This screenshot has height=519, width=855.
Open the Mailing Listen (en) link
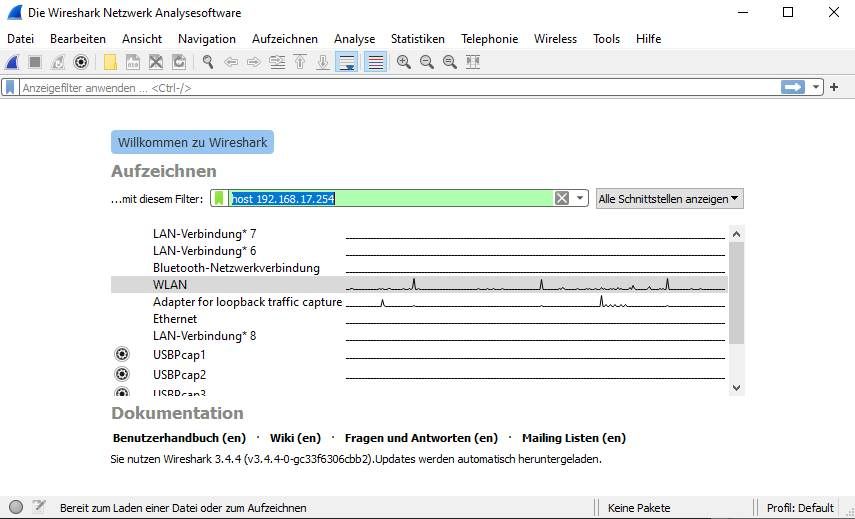coord(574,438)
